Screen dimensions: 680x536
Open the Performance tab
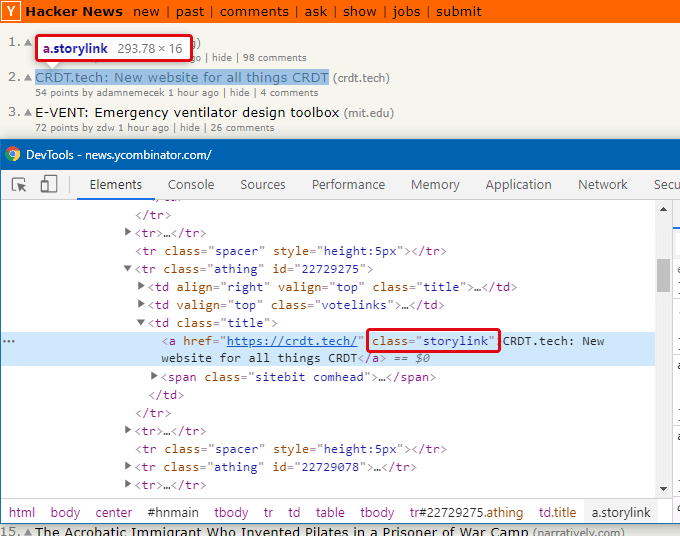[x=348, y=185]
